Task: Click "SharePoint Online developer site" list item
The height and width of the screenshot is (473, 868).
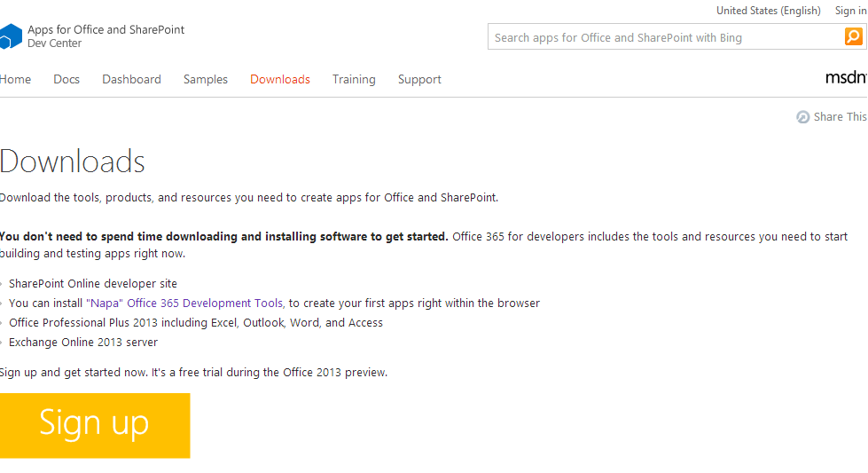Action: 93,284
